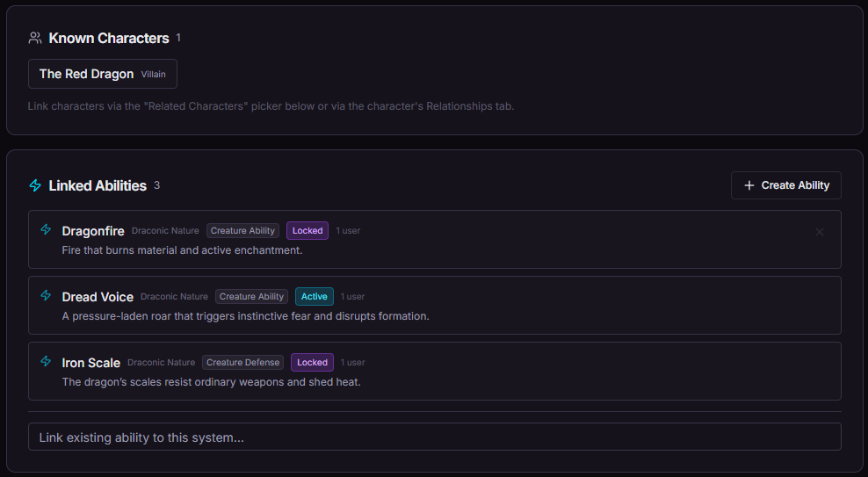
Task: Click the Link existing ability input field
Action: (x=435, y=437)
